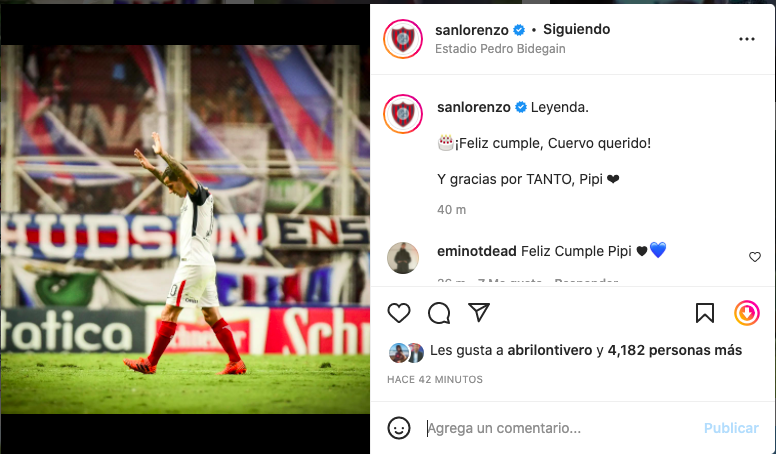Viewport: 776px width, 454px height.
Task: Click the player photo of the post
Action: pyautogui.click(x=185, y=229)
